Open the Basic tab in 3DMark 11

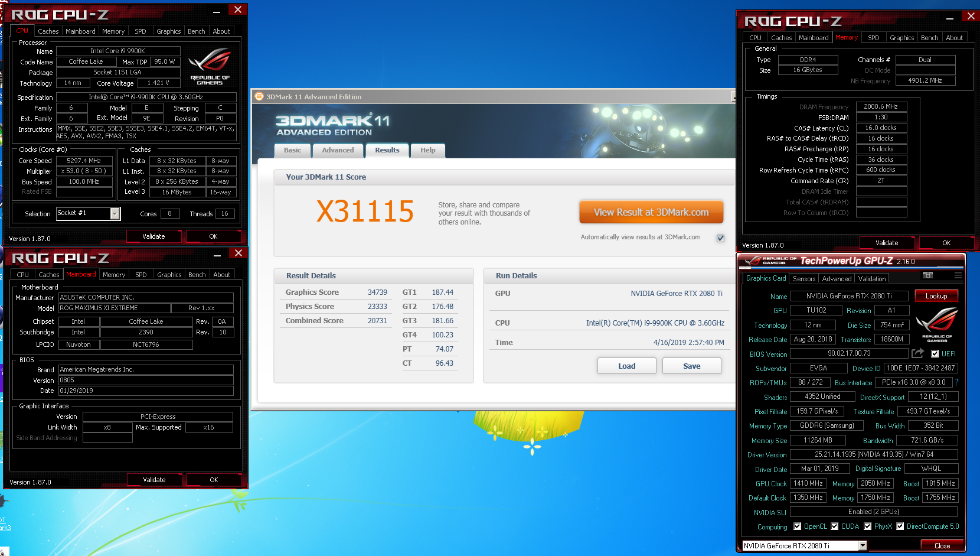[x=292, y=150]
